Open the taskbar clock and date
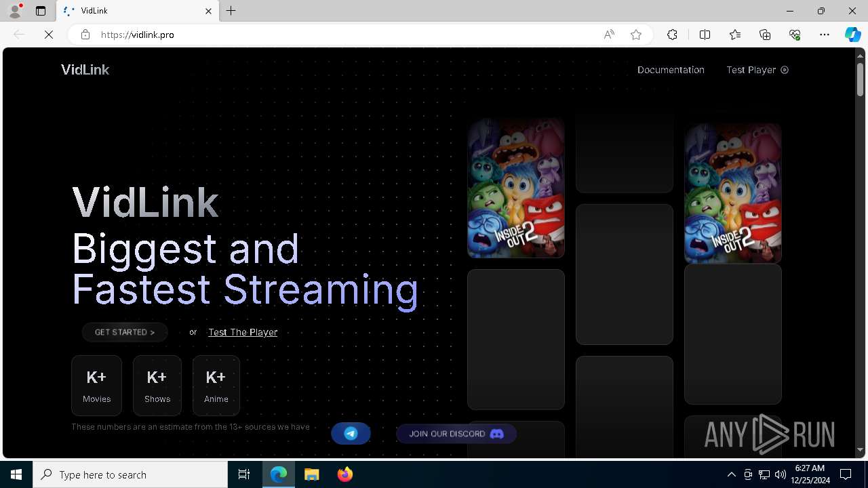This screenshot has width=868, height=488. pos(810,474)
